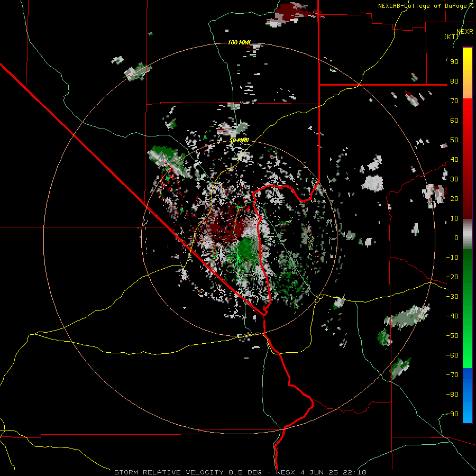Image resolution: width=476 pixels, height=476 pixels.
Task: Click the -20 label on the velocity scale
Action: click(x=452, y=277)
